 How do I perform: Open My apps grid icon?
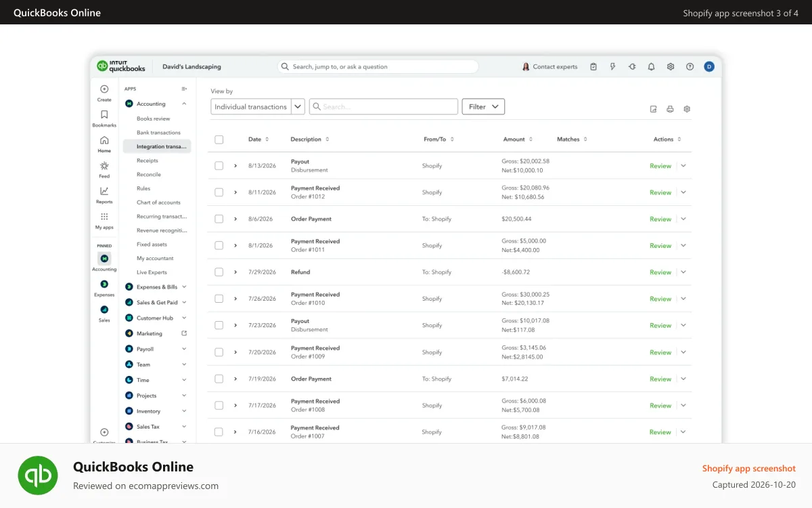pyautogui.click(x=104, y=217)
